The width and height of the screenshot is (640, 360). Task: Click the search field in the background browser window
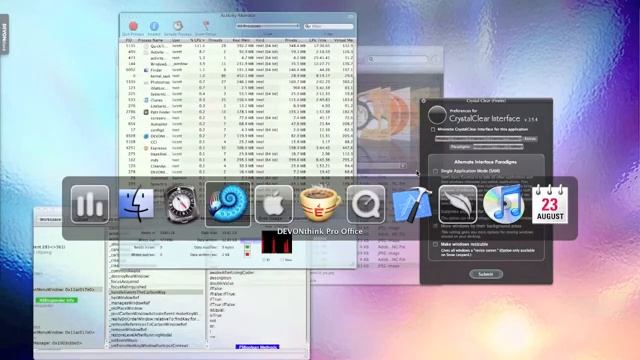(398, 59)
